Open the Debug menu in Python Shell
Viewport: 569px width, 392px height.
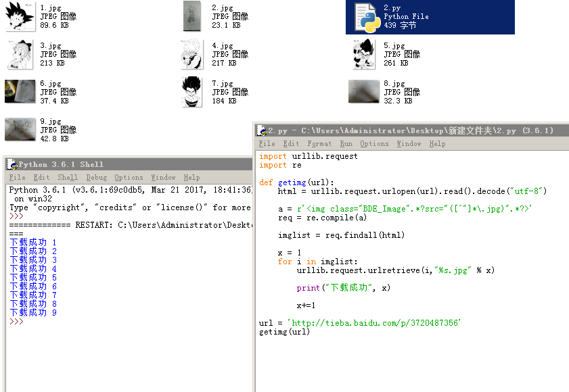(x=96, y=177)
